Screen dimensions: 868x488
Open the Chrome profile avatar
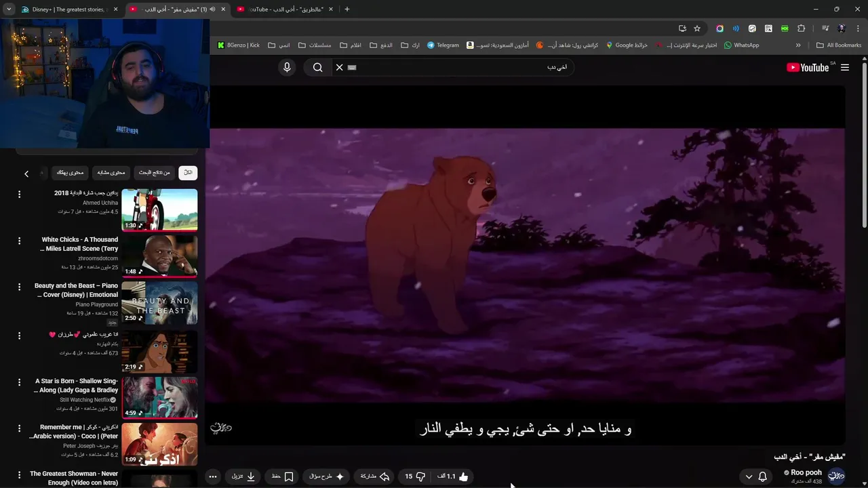[x=842, y=28]
